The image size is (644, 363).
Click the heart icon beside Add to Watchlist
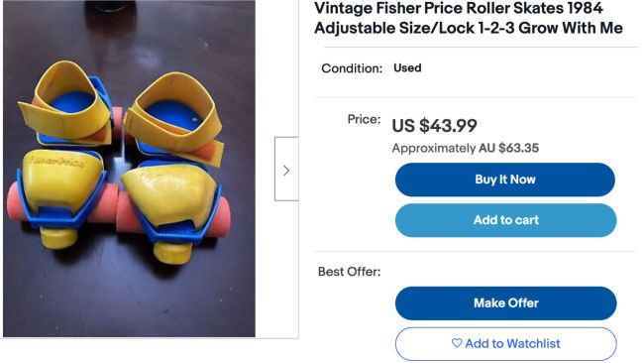point(457,343)
